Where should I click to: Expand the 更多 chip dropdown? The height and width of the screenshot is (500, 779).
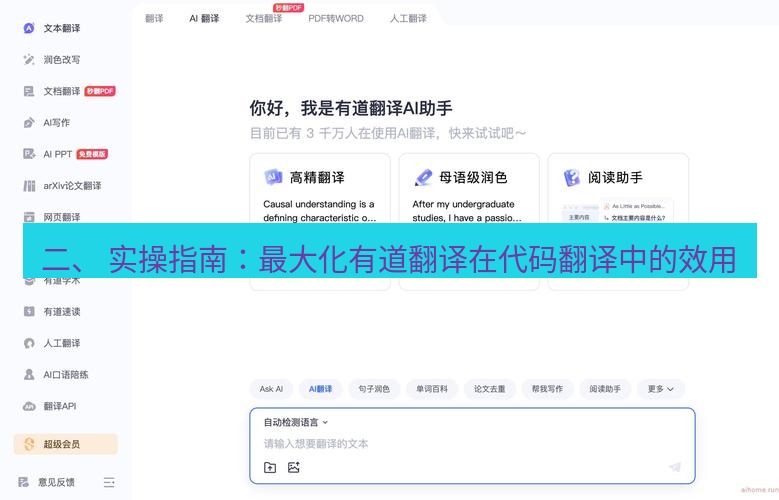click(x=661, y=389)
